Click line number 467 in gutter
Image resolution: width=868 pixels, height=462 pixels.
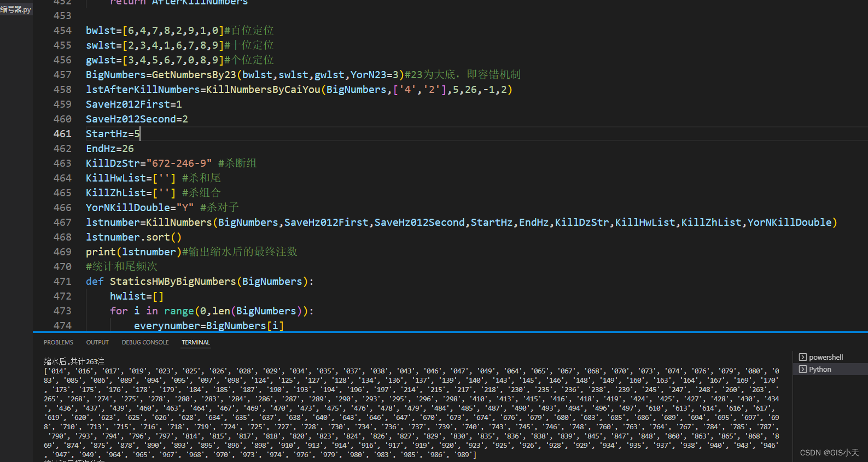coord(62,222)
